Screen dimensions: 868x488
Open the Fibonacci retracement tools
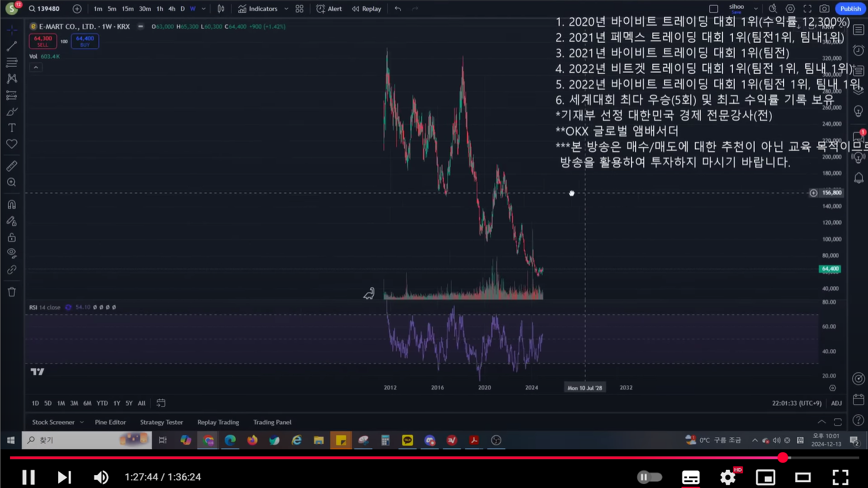click(x=12, y=62)
